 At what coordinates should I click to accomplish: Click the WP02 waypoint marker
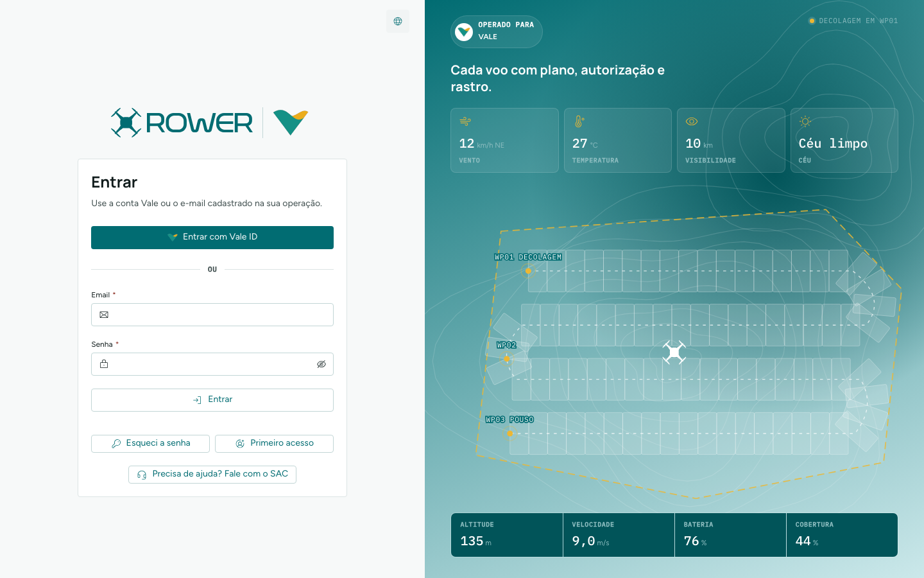click(x=506, y=358)
